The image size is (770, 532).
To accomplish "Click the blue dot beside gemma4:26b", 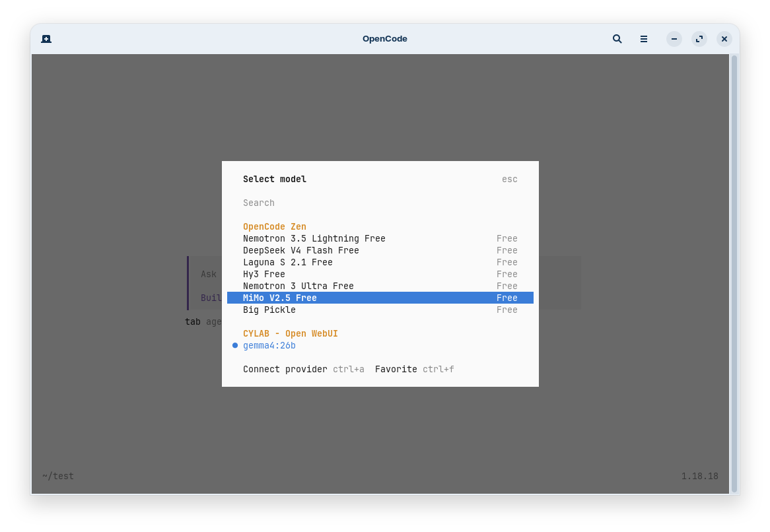I will (234, 345).
